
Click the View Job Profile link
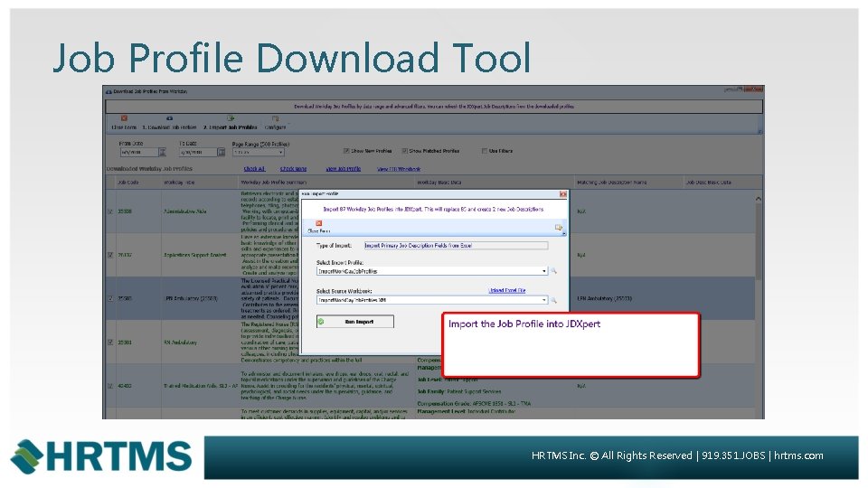coord(344,169)
